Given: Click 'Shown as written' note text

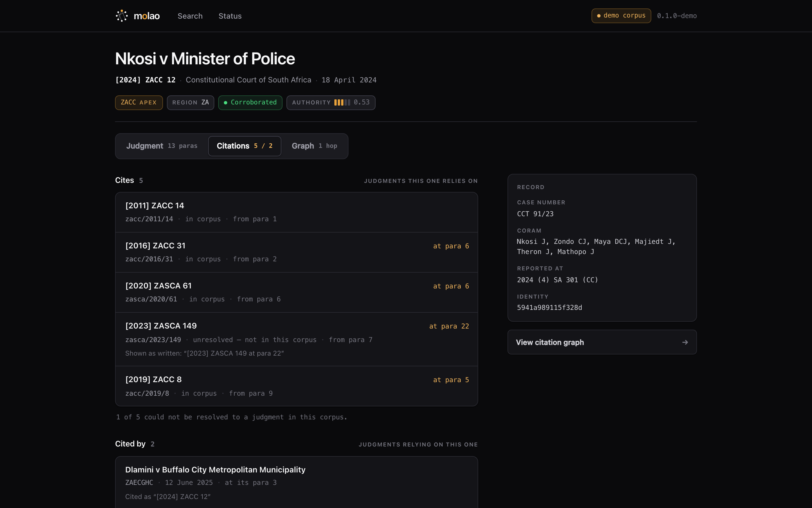Looking at the screenshot, I should coord(204,353).
